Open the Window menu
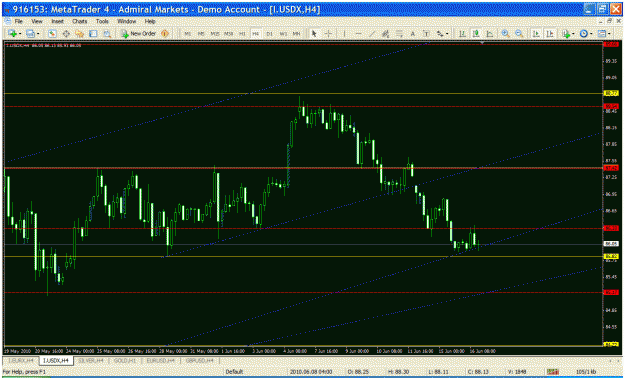The image size is (625, 378). point(126,21)
